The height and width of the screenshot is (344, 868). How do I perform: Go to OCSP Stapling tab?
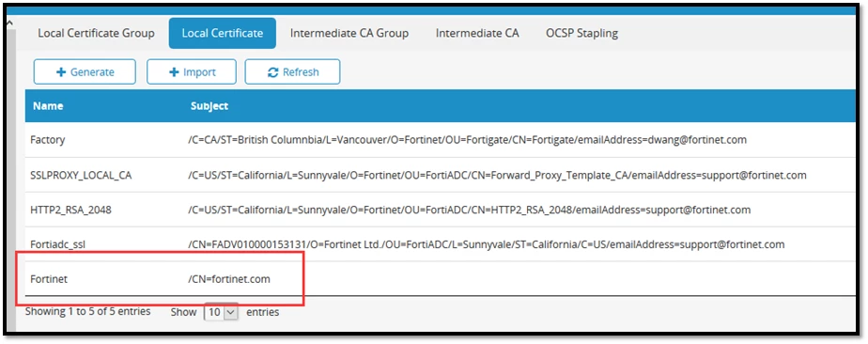581,33
